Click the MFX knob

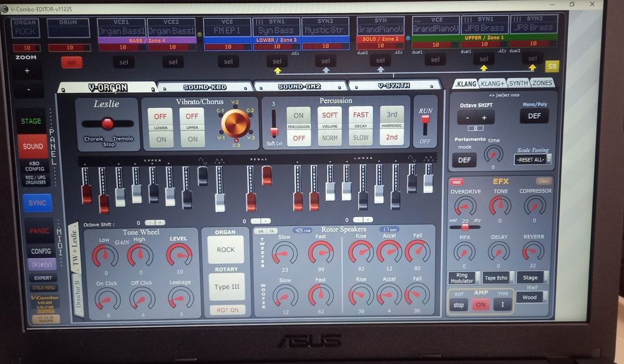click(x=464, y=252)
